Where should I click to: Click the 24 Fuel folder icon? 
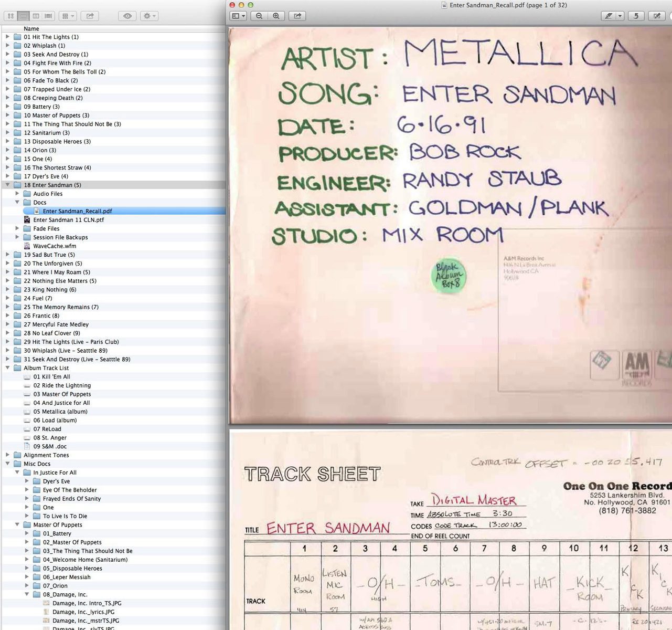[17, 298]
